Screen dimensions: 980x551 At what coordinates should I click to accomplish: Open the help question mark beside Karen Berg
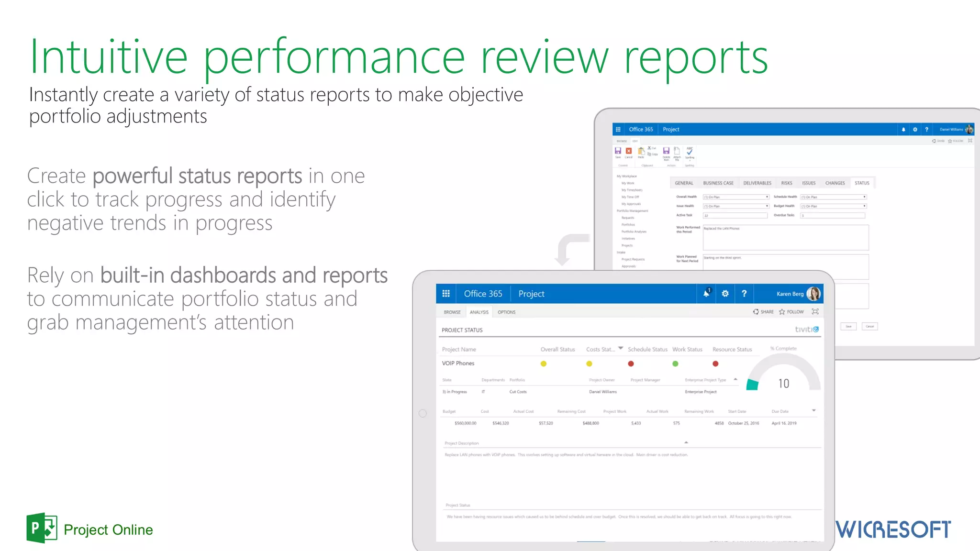click(744, 294)
